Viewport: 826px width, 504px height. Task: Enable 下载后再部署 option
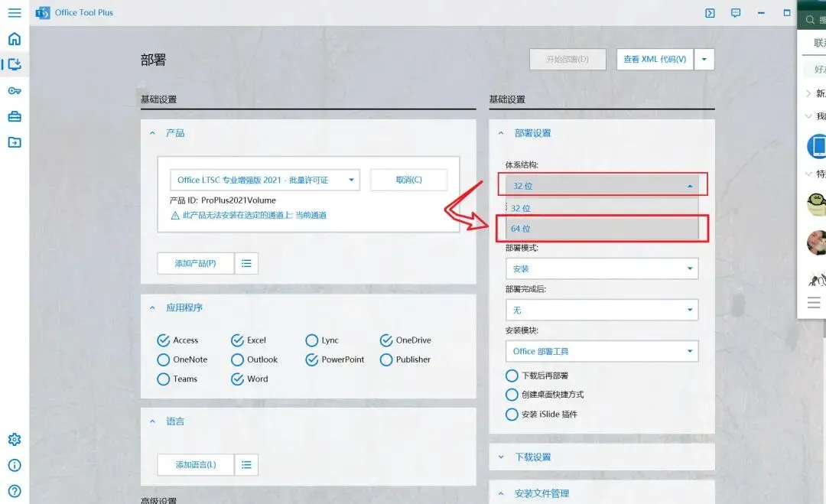tap(512, 376)
